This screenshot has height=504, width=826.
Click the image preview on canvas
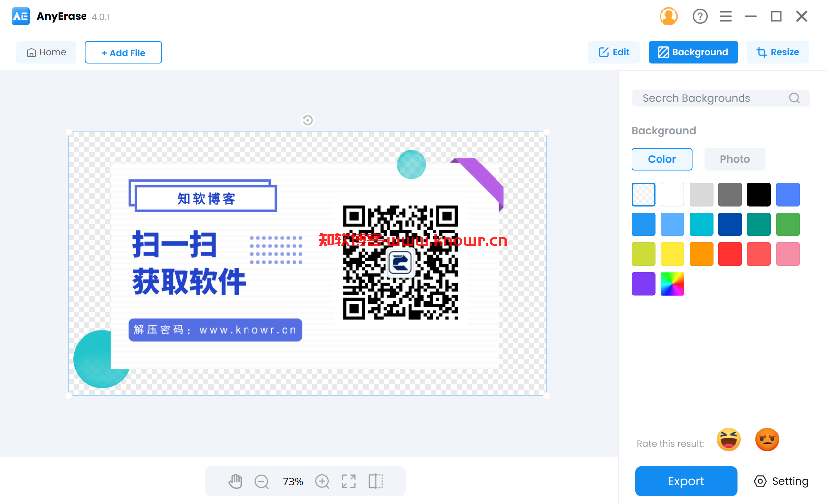point(308,264)
